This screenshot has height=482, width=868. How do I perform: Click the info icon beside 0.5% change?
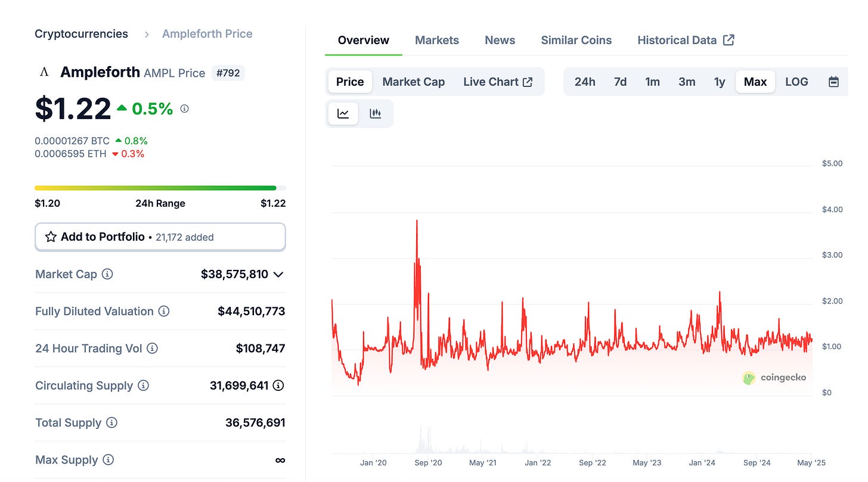(x=185, y=108)
